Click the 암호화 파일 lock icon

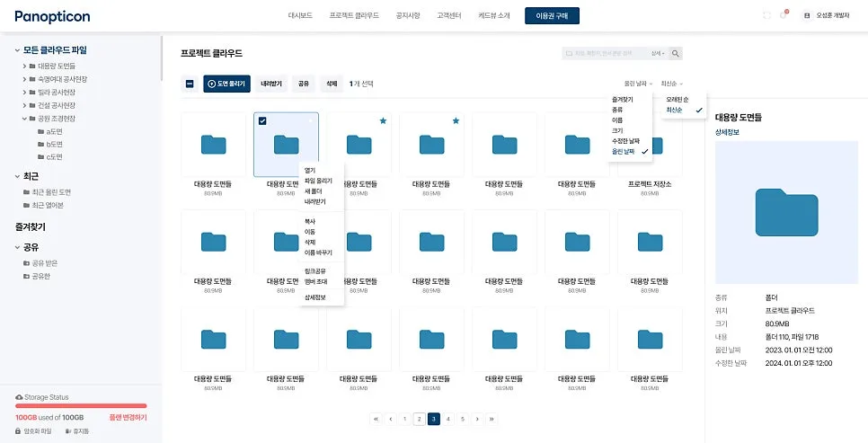point(19,430)
